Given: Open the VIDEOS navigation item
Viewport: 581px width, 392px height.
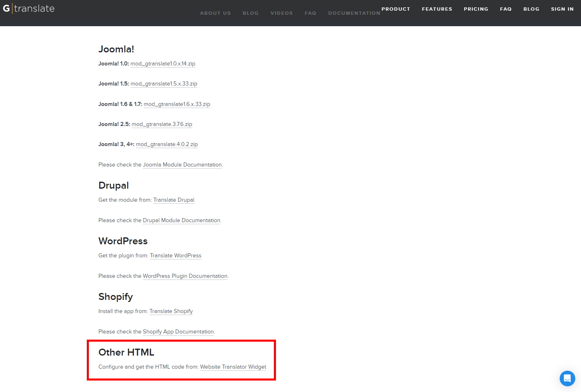Looking at the screenshot, I should (282, 13).
